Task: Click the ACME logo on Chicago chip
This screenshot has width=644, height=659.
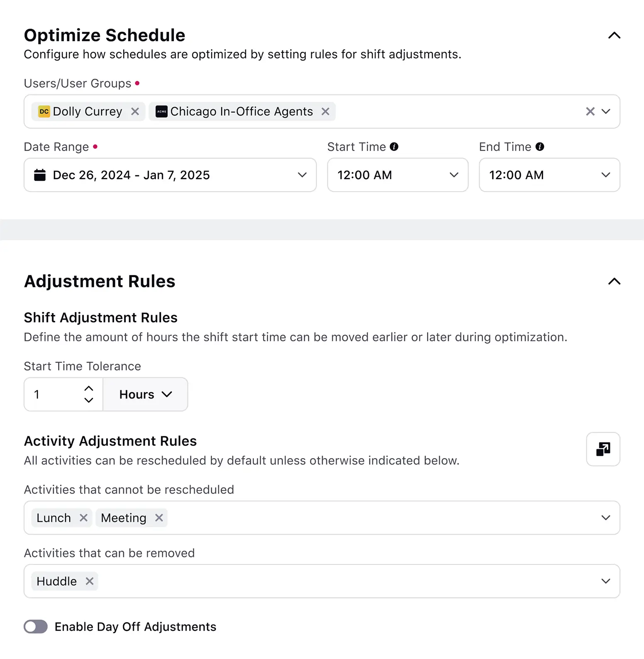Action: pos(161,112)
